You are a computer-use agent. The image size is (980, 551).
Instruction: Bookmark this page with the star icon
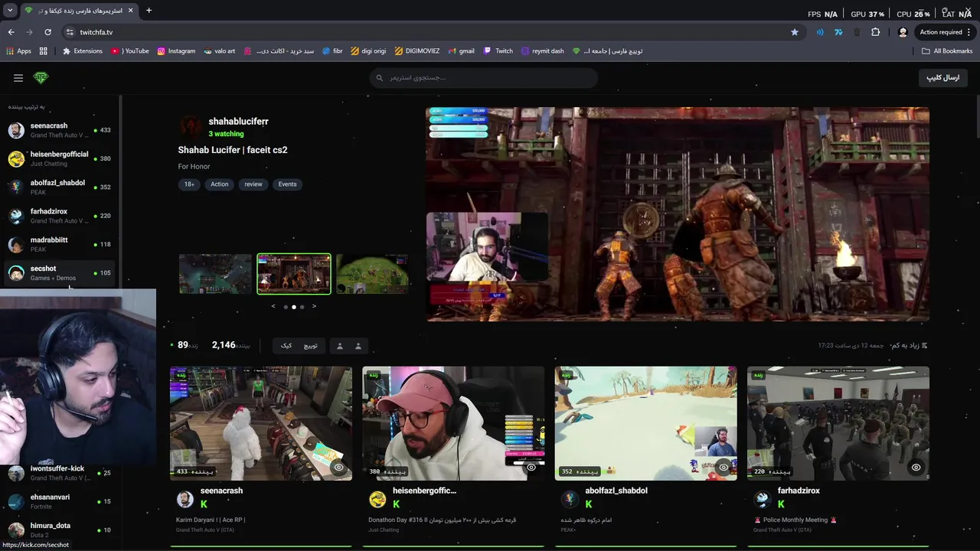click(x=795, y=32)
